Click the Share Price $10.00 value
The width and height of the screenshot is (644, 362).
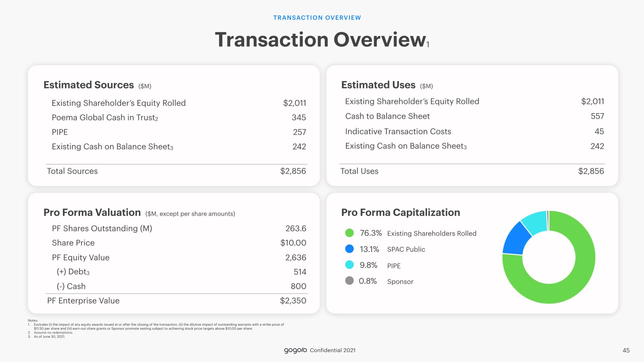point(293,243)
